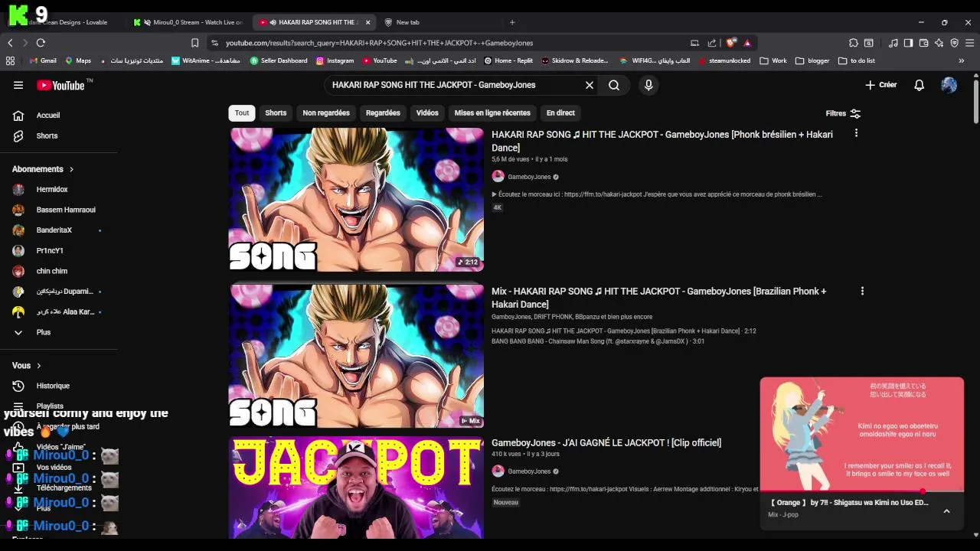This screenshot has width=980, height=551.
Task: Open J'AI GAGNÉ LE JACKPOT title
Action: tap(606, 442)
